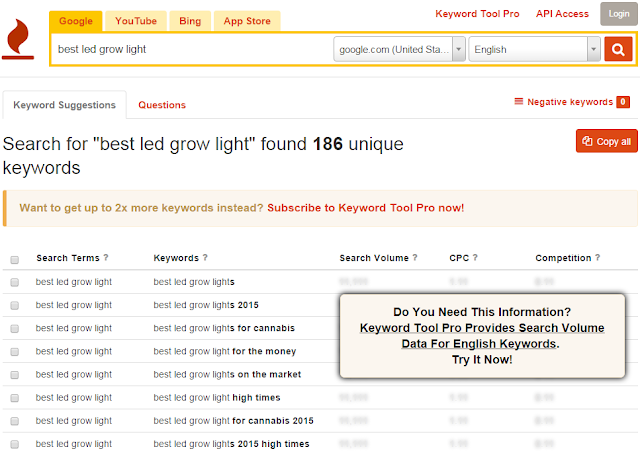Open the Negative keywords link
Viewport: 640px width, 451px height.
click(570, 102)
